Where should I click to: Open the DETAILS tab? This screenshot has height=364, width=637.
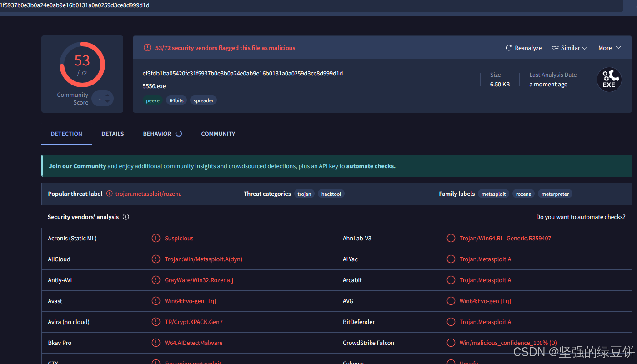click(x=113, y=134)
